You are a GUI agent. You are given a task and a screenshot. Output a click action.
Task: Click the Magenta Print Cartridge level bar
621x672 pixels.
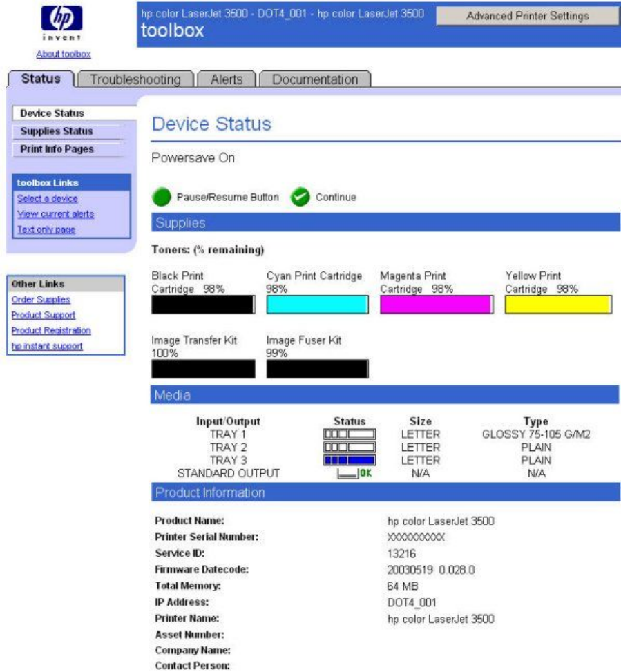click(x=437, y=305)
